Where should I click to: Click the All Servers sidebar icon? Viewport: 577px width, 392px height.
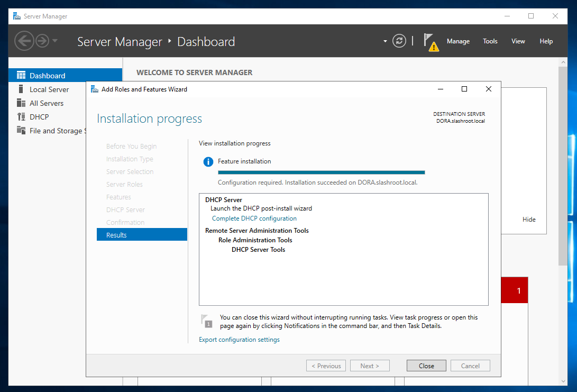[21, 103]
